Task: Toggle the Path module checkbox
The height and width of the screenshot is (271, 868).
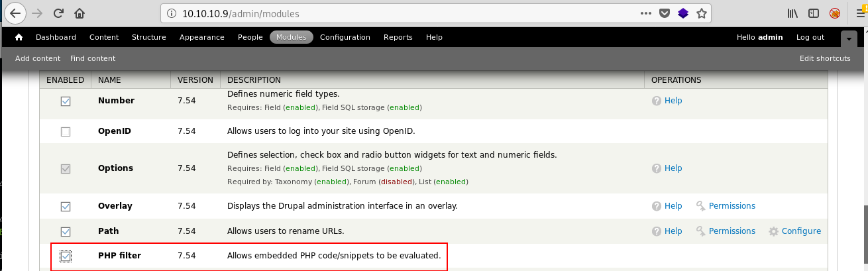Action: coord(66,231)
